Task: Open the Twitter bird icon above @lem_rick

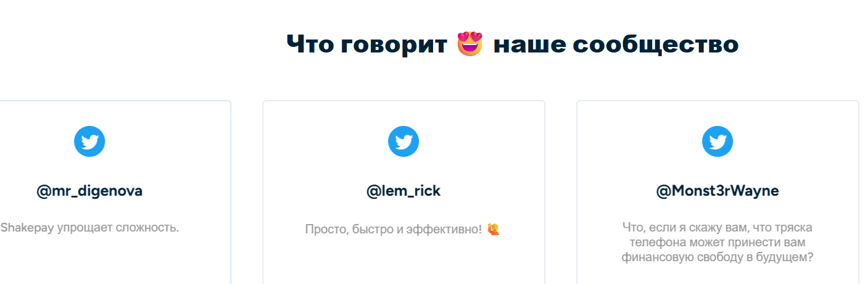Action: (x=403, y=141)
